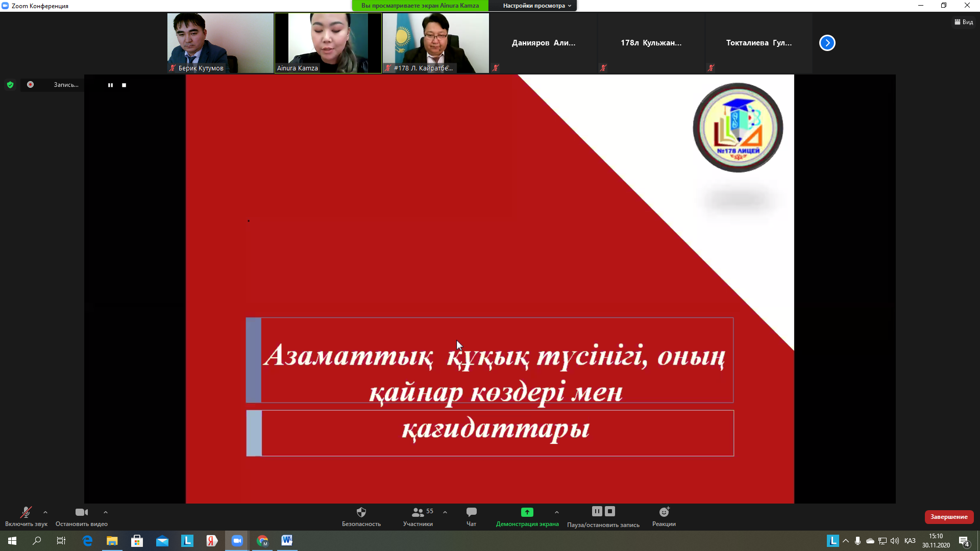Stop recording using top-left stop square
The width and height of the screenshot is (980, 551).
click(124, 85)
